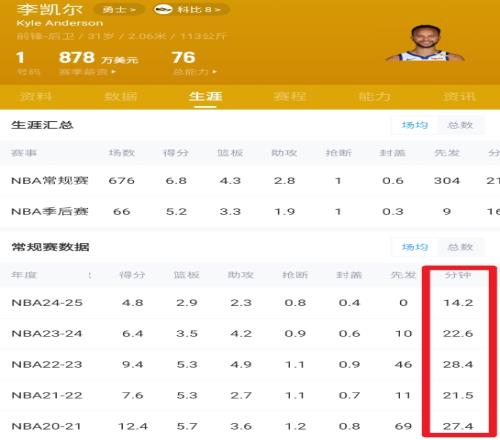Viewport: 500px width, 440px height.
Task: Select 总数 in 生涯汇总 section
Action: click(x=460, y=125)
